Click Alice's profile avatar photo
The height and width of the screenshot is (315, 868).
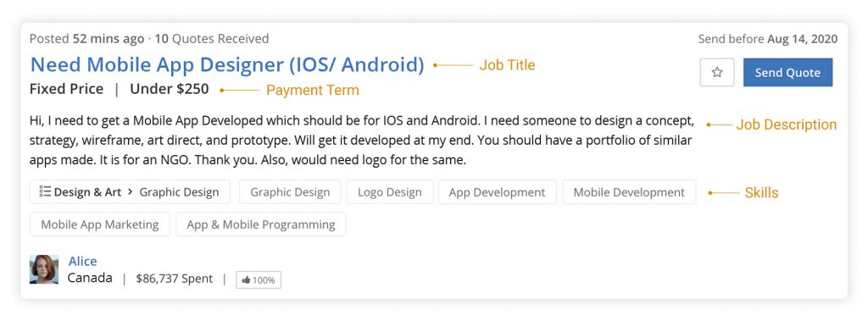coord(44,269)
